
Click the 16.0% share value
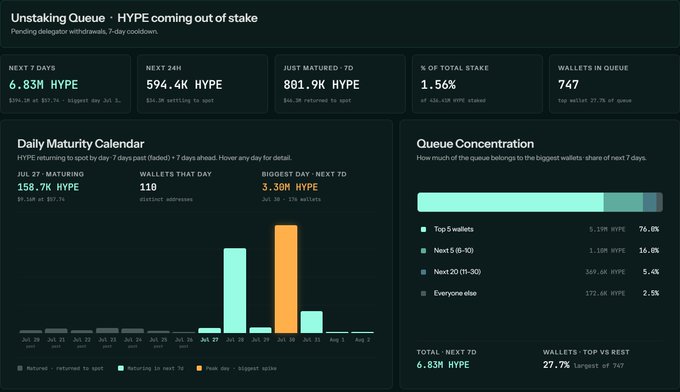[649, 250]
